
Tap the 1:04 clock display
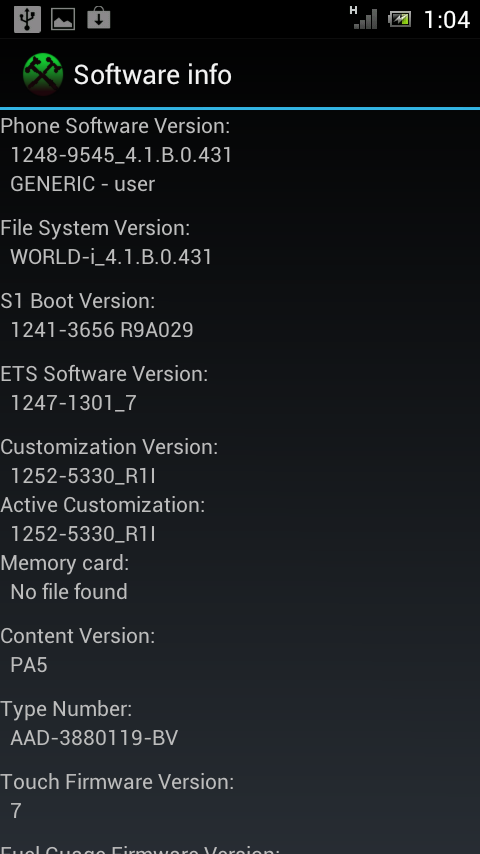[x=446, y=20]
